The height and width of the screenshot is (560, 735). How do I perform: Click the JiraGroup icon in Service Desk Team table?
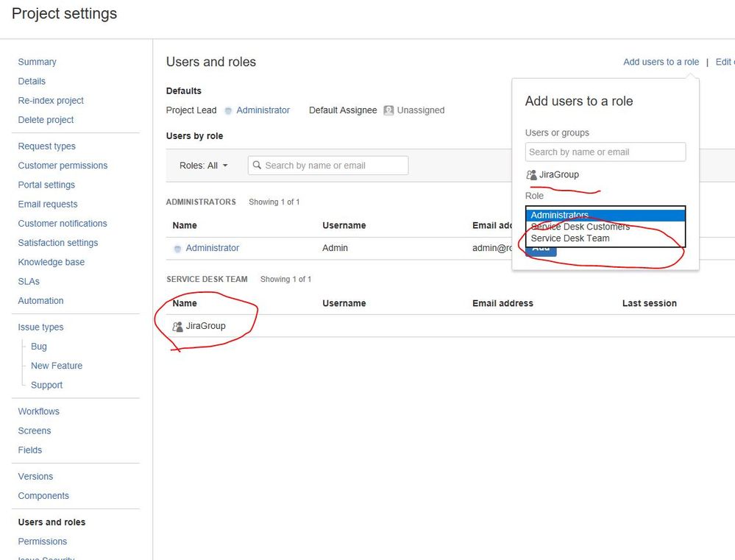coord(177,327)
